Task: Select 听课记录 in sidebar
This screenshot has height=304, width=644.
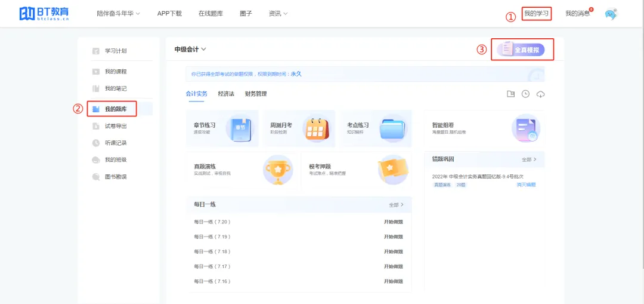Action: pyautogui.click(x=116, y=143)
